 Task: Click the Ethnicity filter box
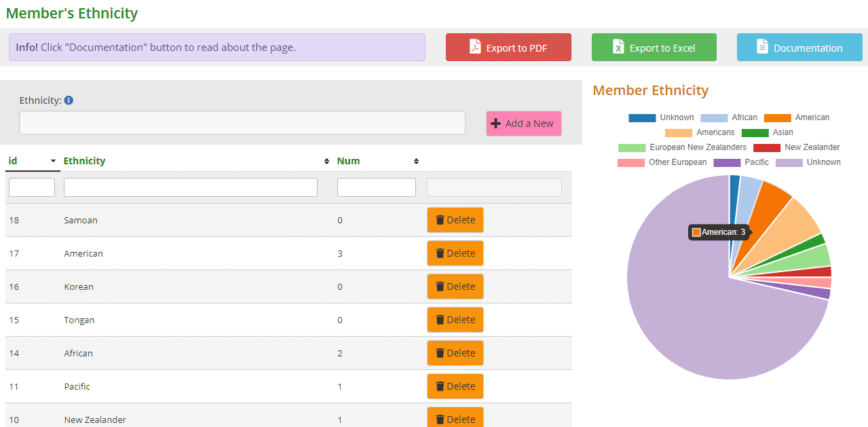pos(191,187)
